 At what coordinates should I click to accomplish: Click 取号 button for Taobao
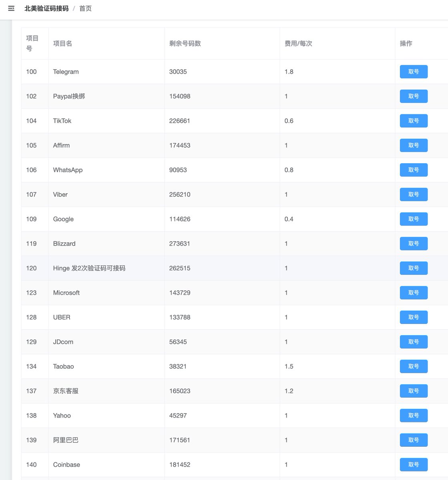(x=414, y=366)
